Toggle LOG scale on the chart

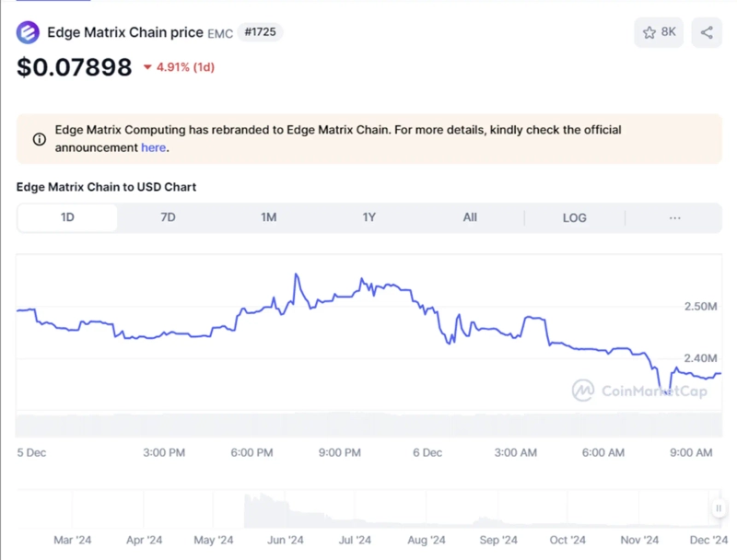[x=574, y=217]
